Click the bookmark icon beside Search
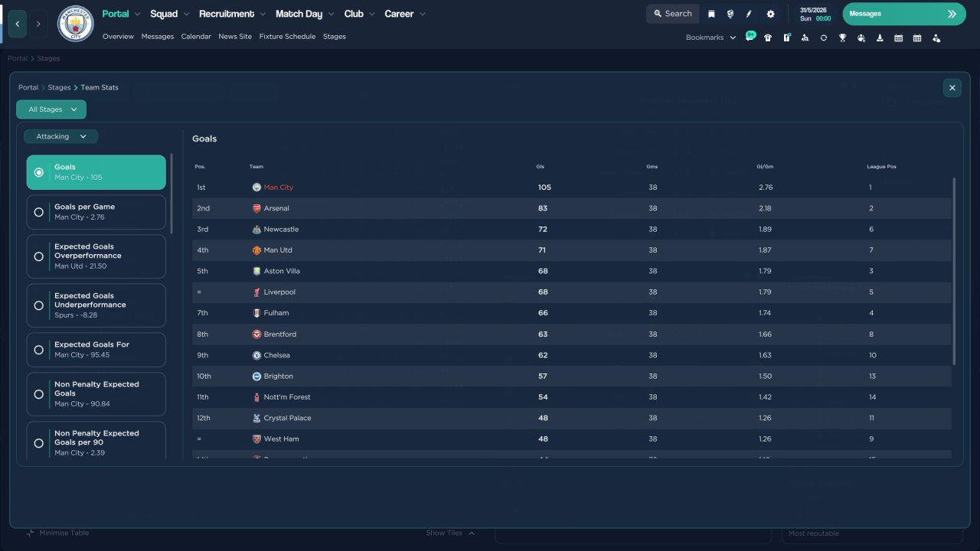Viewport: 980px width, 551px height. coord(711,14)
